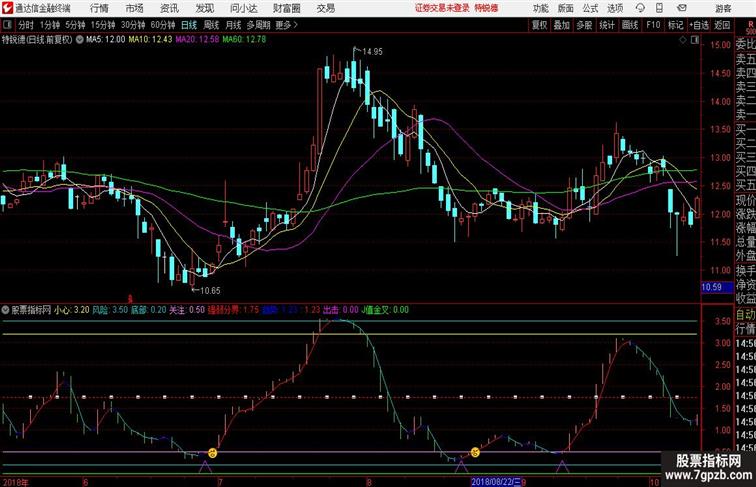Open the 财富圈 menu
The width and height of the screenshot is (756, 487).
[286, 8]
